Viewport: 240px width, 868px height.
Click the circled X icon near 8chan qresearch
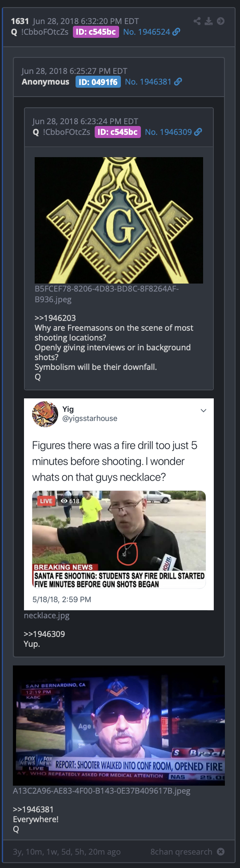220,852
